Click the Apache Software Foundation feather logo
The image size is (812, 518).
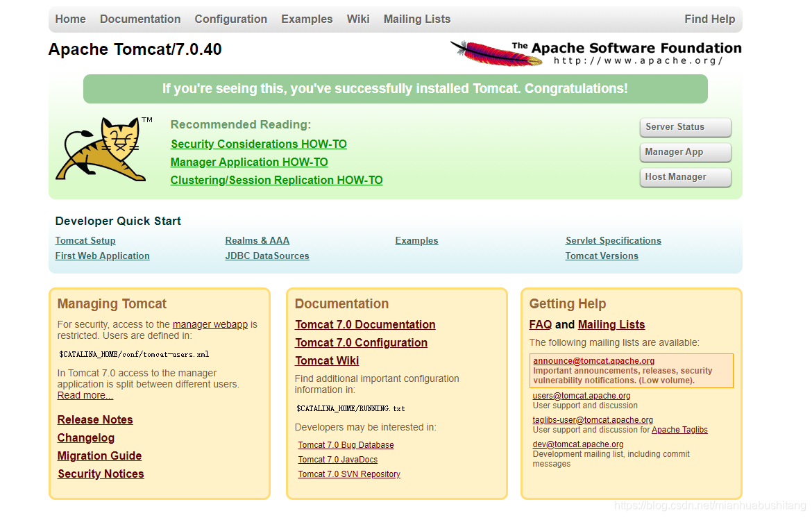pyautogui.click(x=595, y=53)
